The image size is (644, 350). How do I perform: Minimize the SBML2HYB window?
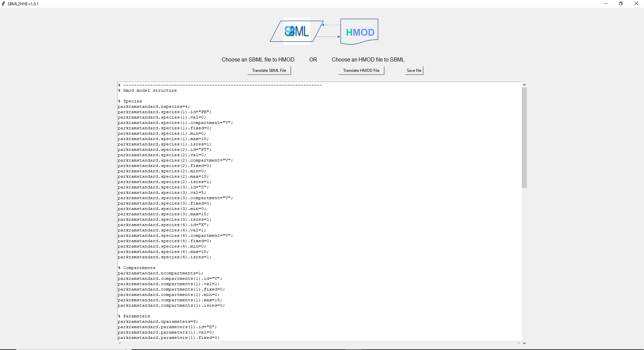point(606,4)
